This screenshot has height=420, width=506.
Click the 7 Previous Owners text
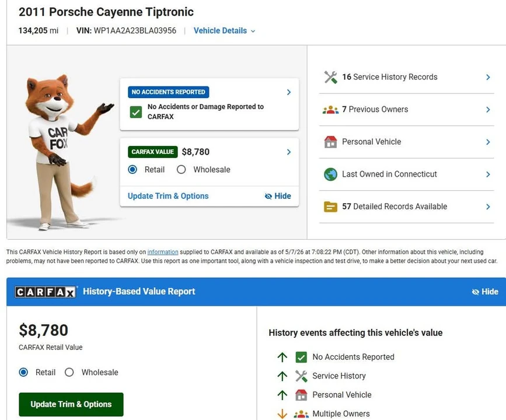pos(375,109)
